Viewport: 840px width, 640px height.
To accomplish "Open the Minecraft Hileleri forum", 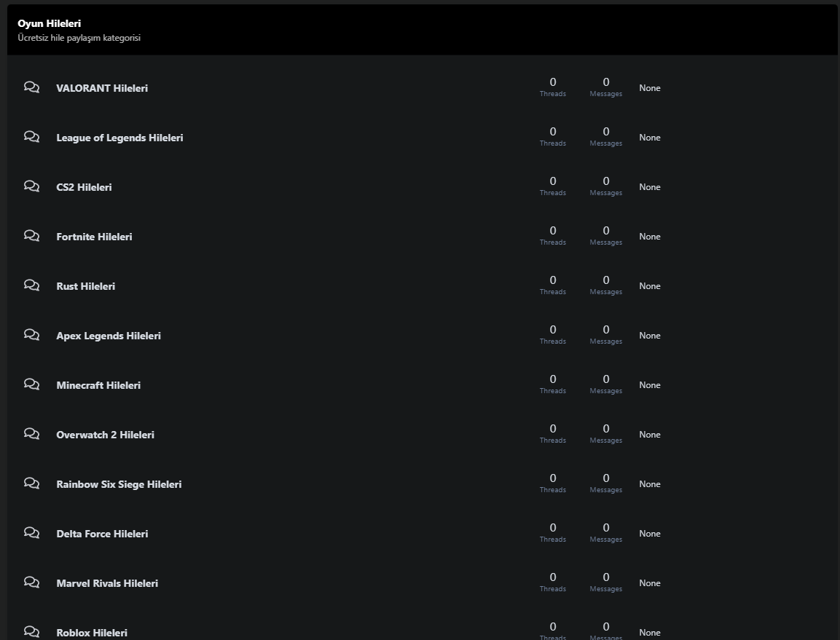I will click(98, 386).
